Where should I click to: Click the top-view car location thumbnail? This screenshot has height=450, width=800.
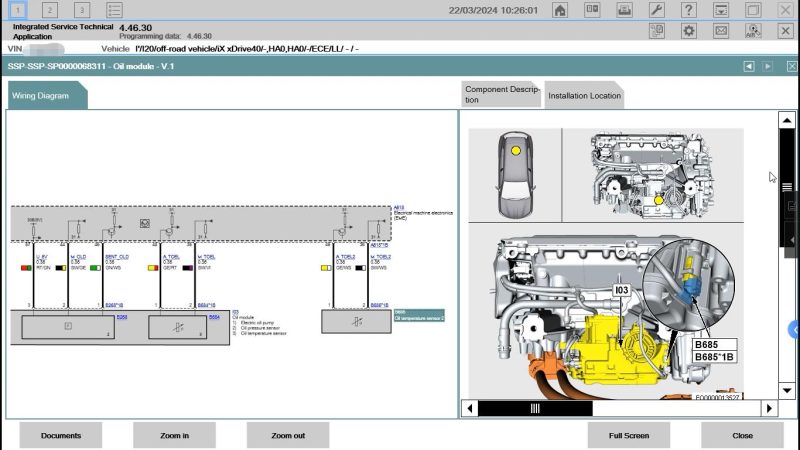tap(515, 175)
